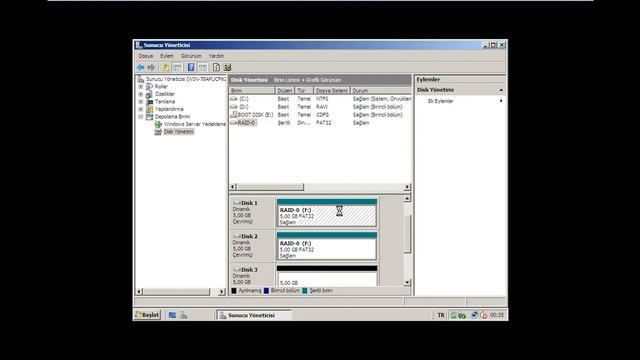
Task: Collapse the Disk Yönetimi actions section
Action: click(x=501, y=90)
